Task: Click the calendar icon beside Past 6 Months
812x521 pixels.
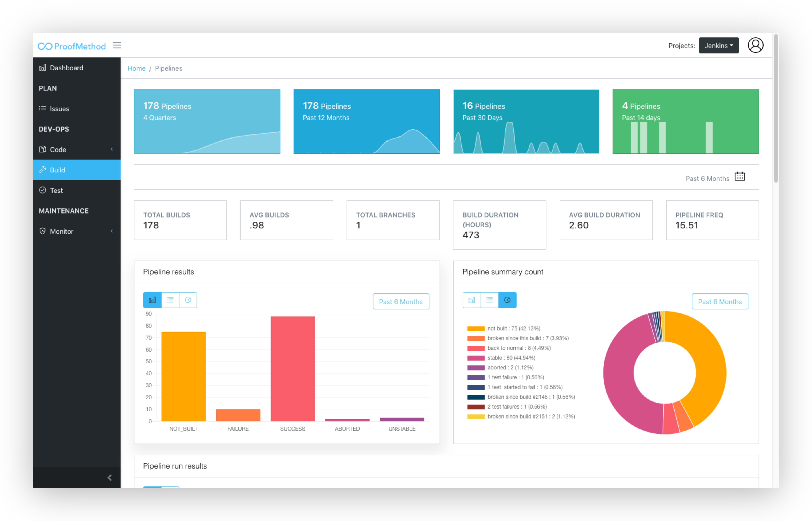Action: pos(739,177)
